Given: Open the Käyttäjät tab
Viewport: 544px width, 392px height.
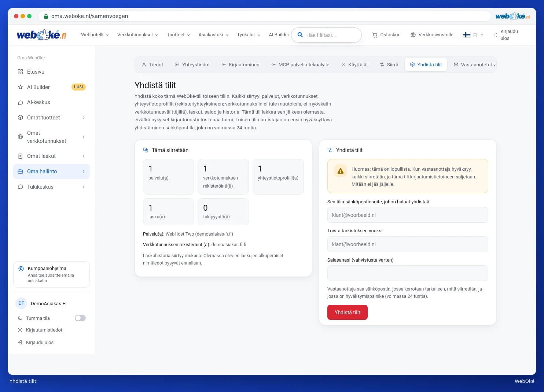Looking at the screenshot, I should click(x=354, y=64).
